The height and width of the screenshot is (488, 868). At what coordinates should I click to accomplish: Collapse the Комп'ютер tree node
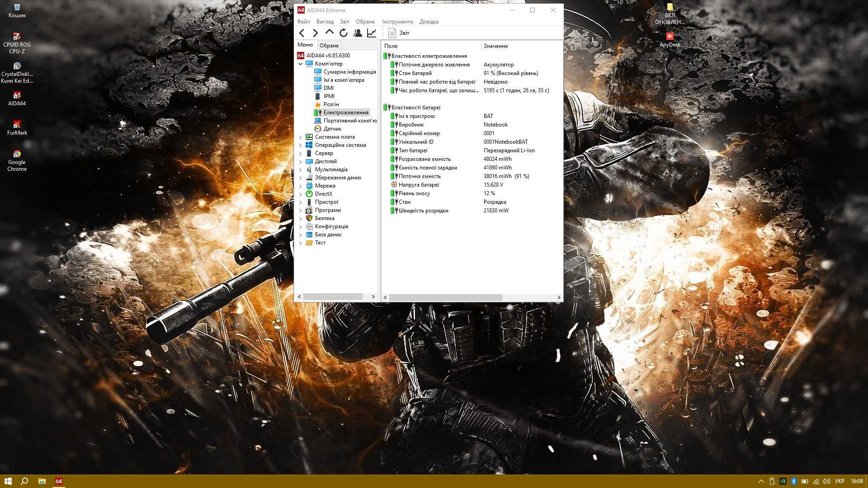point(300,64)
